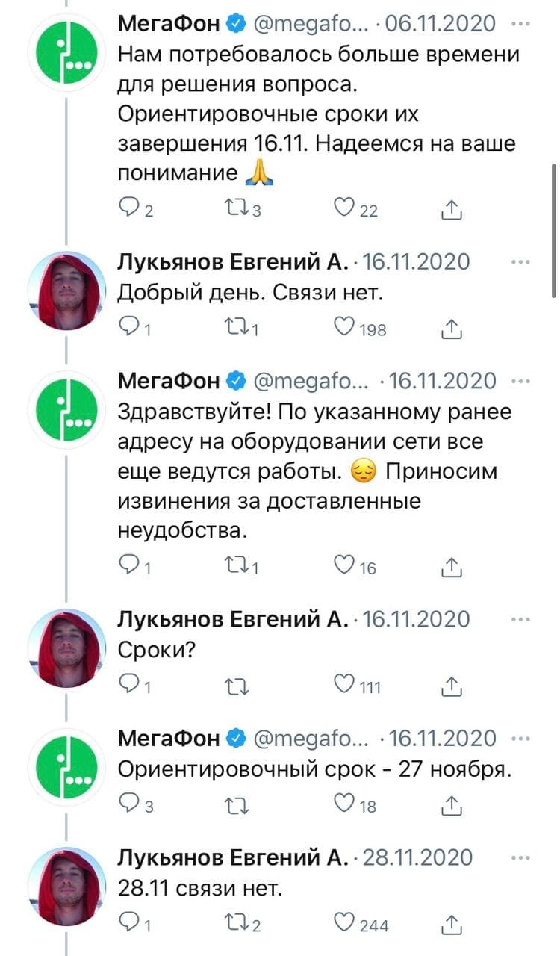
Task: Click the scrollbar on the right edge
Action: (x=553, y=232)
